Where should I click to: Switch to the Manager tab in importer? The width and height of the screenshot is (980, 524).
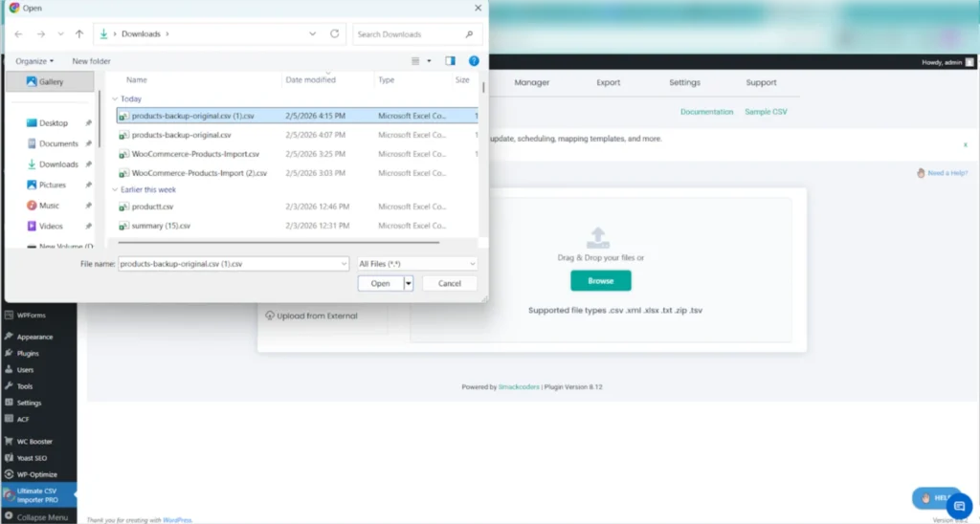(x=532, y=82)
